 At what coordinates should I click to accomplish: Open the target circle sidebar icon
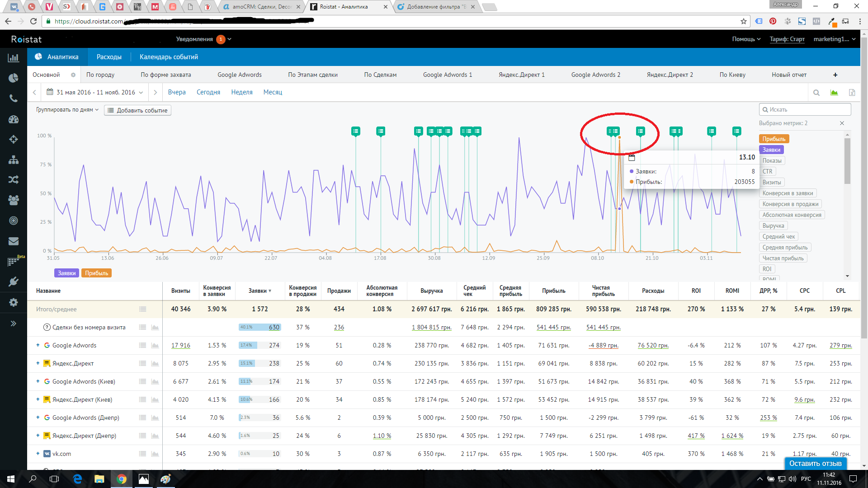[14, 221]
